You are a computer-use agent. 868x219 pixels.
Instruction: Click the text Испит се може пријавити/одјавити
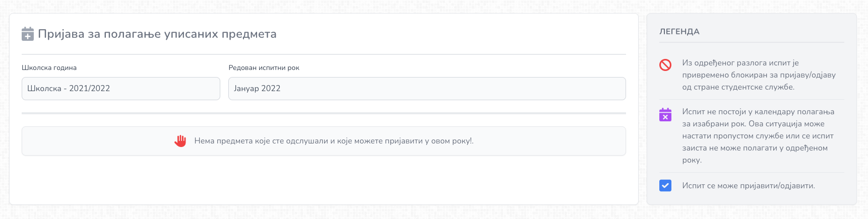749,186
